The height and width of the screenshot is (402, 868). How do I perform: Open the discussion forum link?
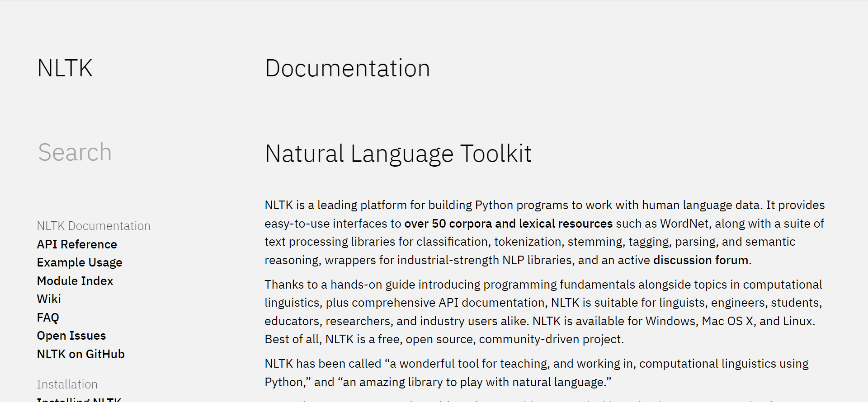[x=701, y=260]
